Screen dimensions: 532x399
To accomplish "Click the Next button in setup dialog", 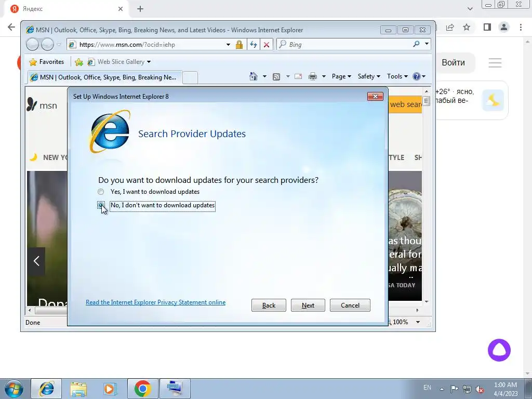I will 308,305.
